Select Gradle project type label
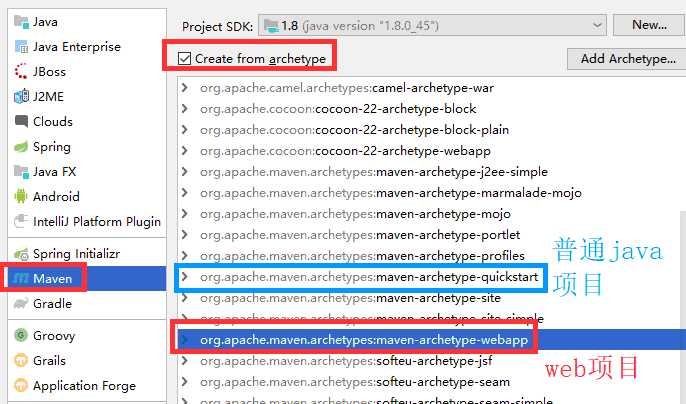This screenshot has width=686, height=404. pos(52,303)
